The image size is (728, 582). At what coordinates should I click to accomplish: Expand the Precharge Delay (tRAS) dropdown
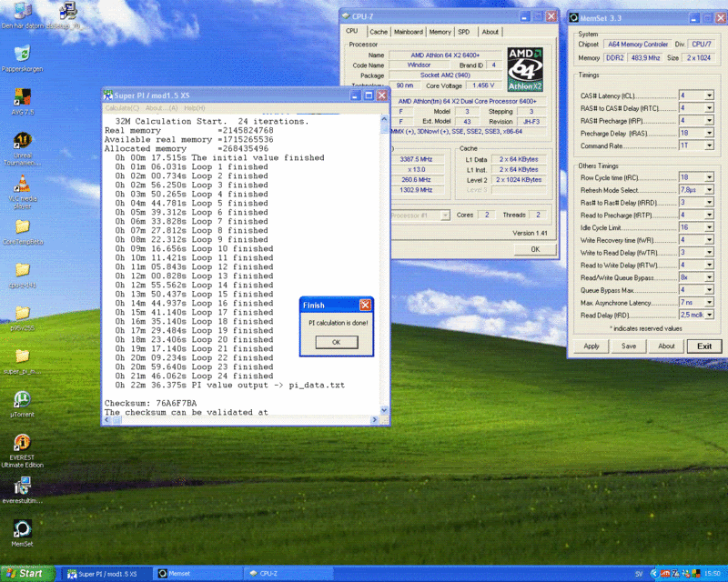709,133
